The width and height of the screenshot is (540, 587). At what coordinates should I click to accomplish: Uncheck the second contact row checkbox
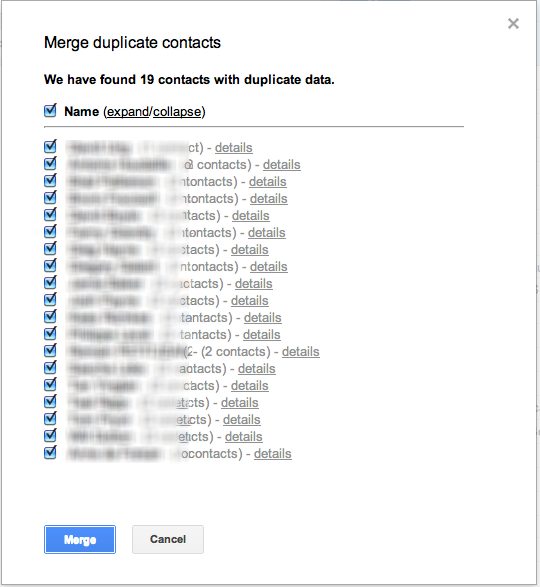click(50, 163)
